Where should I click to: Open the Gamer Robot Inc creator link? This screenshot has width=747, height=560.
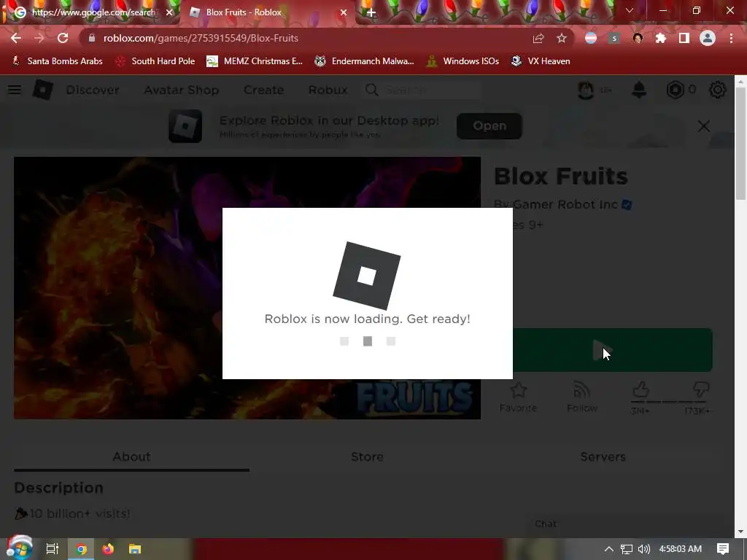565,204
